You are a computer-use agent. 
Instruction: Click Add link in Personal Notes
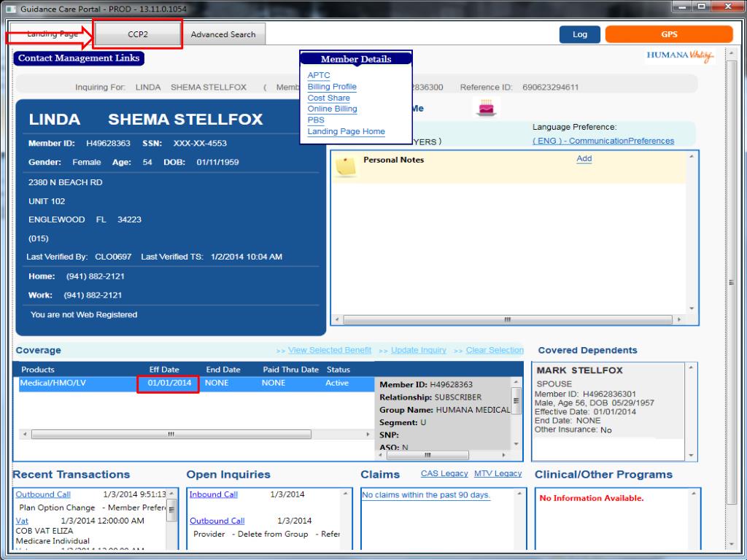click(584, 158)
